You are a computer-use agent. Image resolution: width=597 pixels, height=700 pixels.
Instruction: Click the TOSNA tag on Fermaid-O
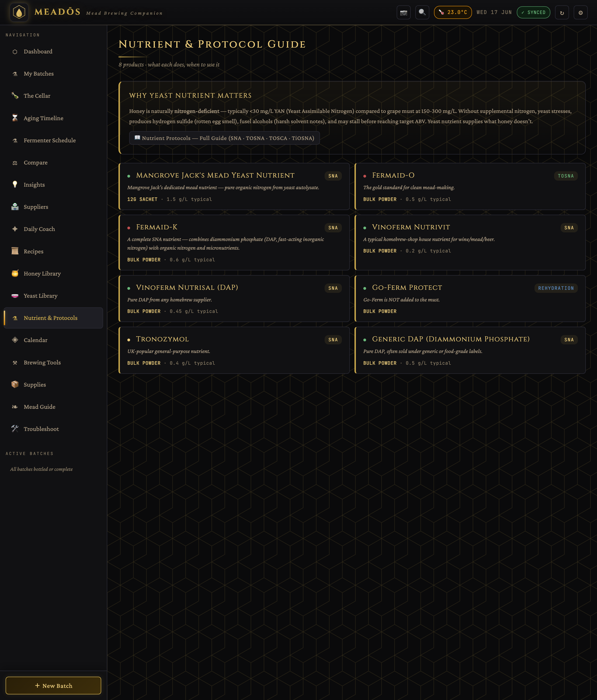tap(566, 176)
